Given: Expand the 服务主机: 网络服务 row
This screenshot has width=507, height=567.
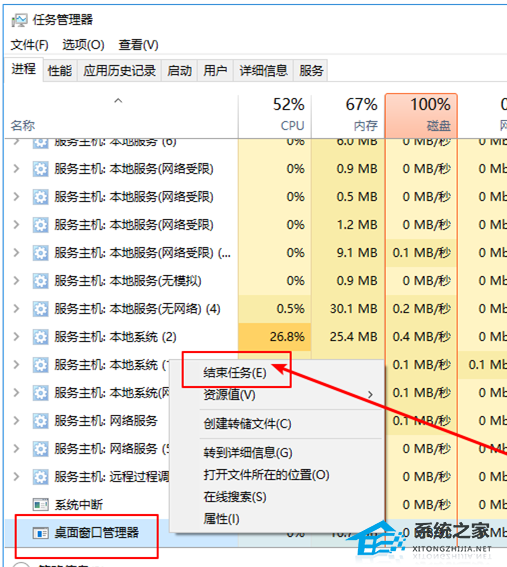Looking at the screenshot, I should click(x=16, y=421).
